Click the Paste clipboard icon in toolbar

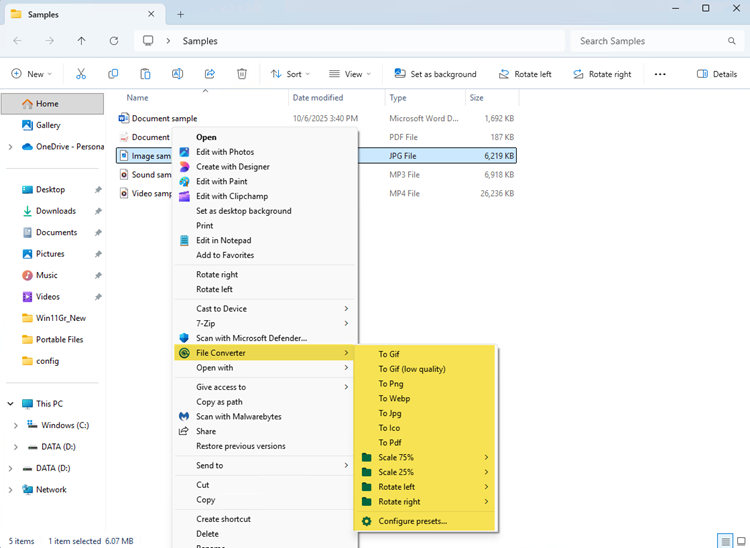145,74
